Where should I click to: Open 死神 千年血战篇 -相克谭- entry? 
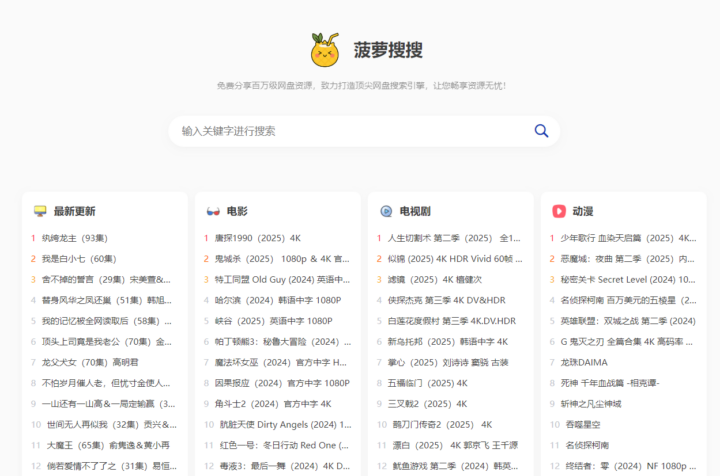click(x=610, y=383)
